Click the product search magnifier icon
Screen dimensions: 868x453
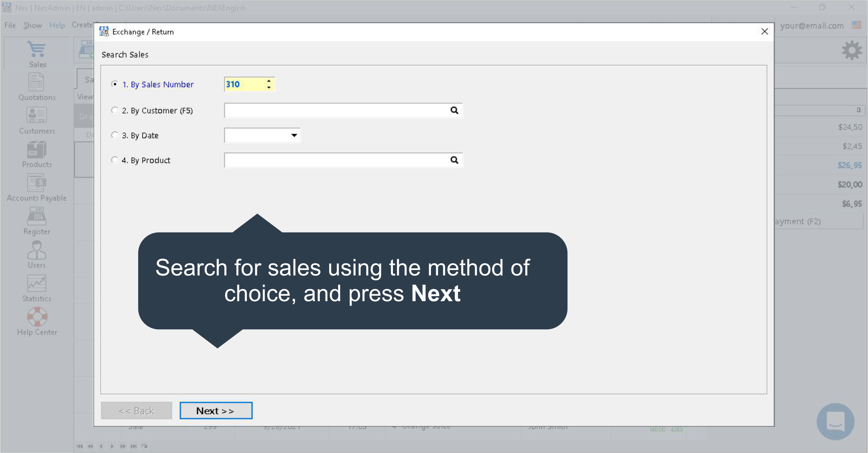point(454,160)
